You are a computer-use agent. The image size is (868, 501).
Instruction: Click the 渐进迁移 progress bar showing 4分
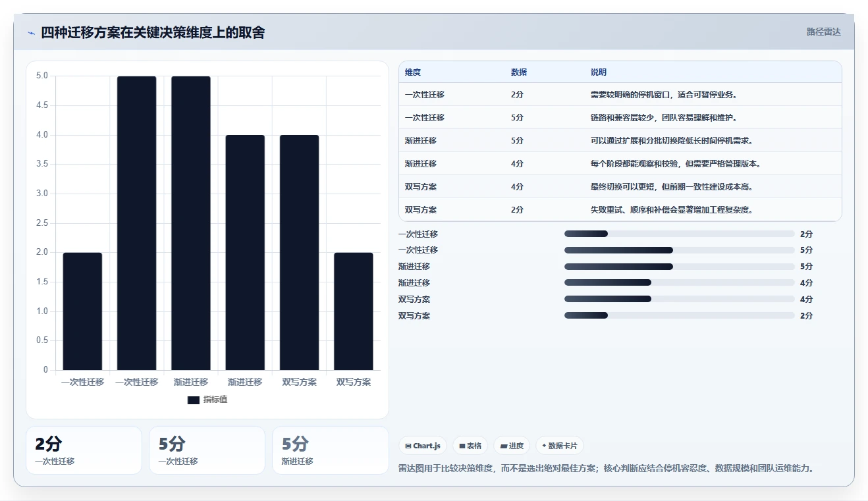[x=679, y=282]
